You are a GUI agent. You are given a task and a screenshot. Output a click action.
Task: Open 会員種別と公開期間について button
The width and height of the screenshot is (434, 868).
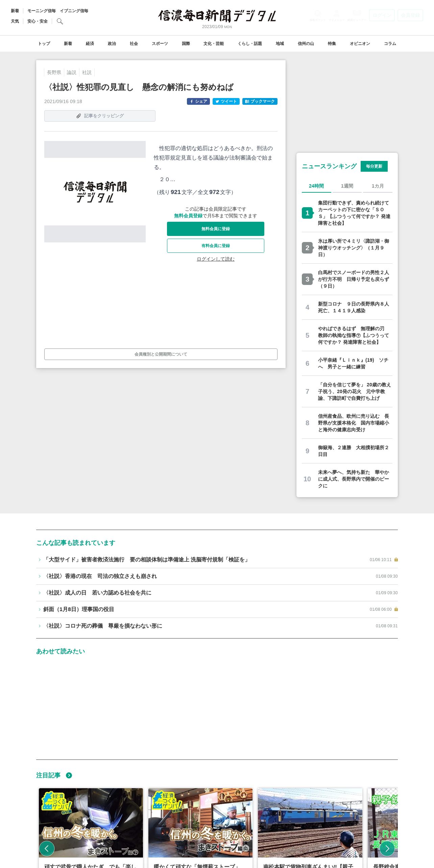coord(161,354)
